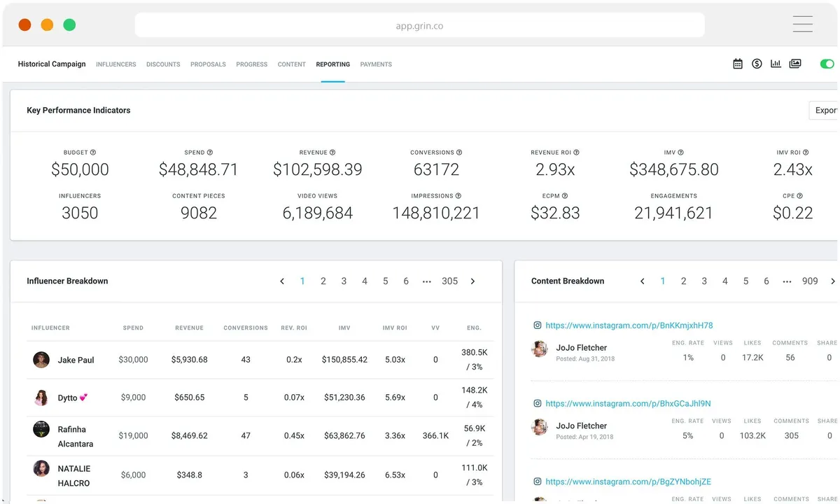
Task: Click the dollar sign circle icon
Action: coord(757,64)
